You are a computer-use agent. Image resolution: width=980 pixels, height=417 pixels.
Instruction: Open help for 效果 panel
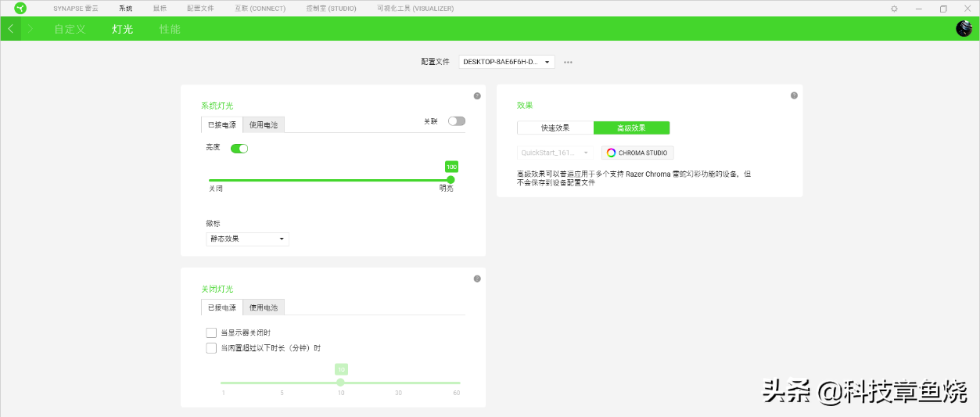[x=794, y=95]
